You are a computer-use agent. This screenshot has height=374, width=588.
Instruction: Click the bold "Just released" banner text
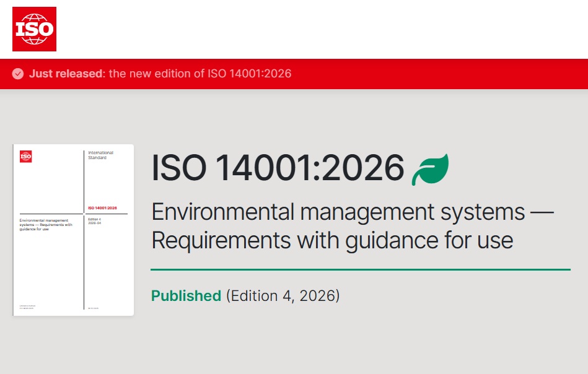pyautogui.click(x=66, y=74)
